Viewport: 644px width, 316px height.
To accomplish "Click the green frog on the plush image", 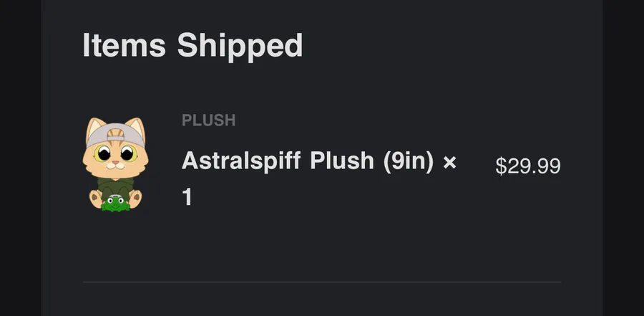I will 114,203.
